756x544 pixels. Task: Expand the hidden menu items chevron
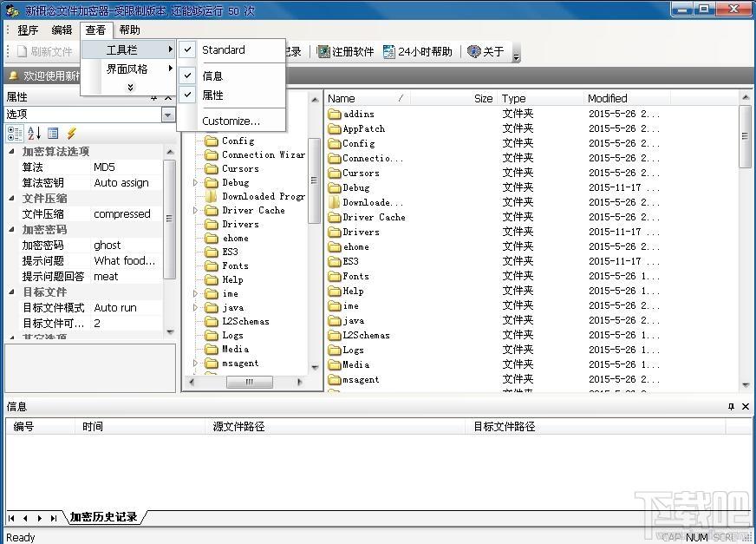(130, 88)
